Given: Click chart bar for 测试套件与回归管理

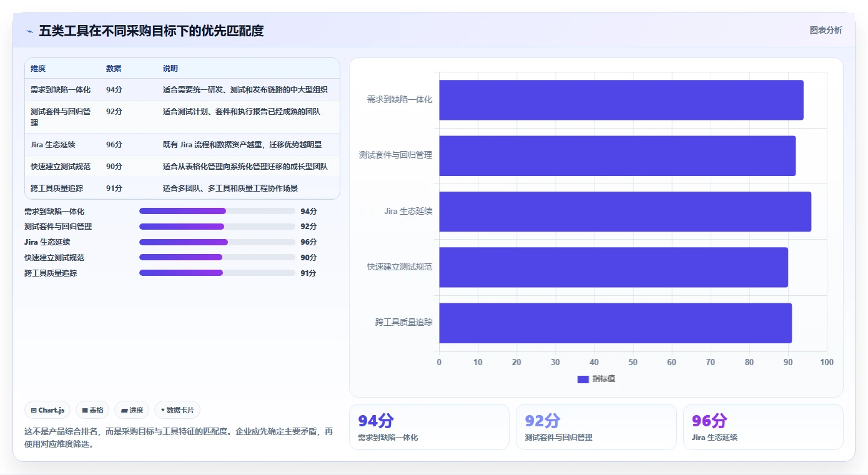Looking at the screenshot, I should 618,155.
